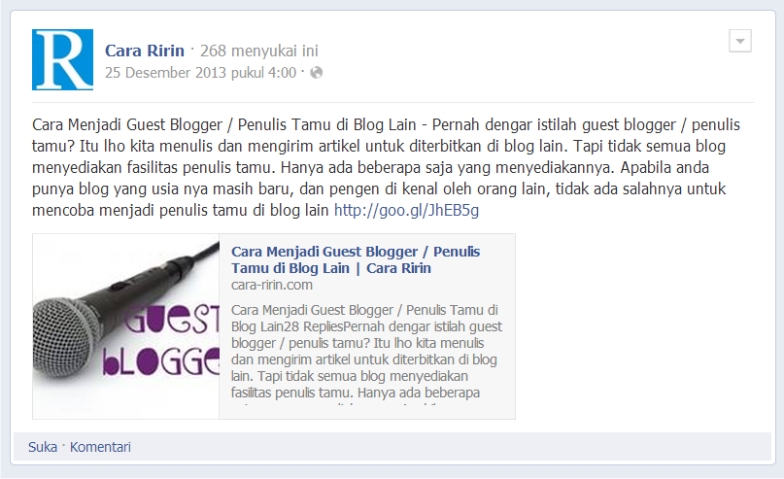The width and height of the screenshot is (784, 479).
Task: Like the post with Suka
Action: [x=42, y=447]
